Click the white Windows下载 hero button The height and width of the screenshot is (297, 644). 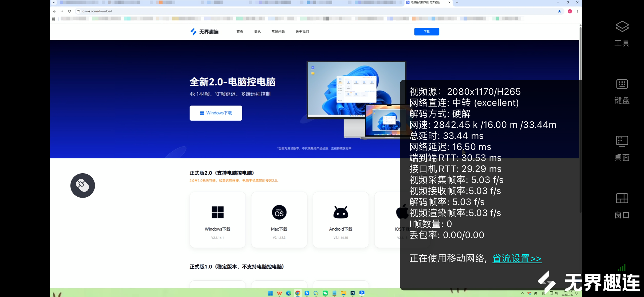[x=216, y=113]
